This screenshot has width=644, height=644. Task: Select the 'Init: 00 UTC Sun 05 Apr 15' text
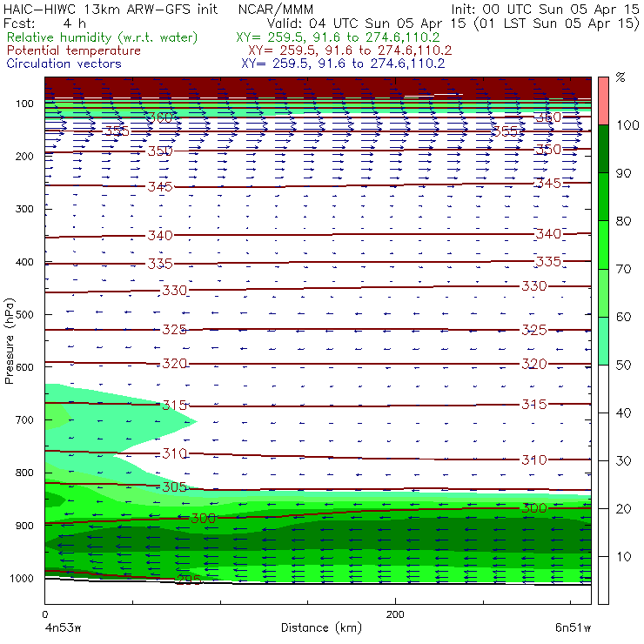point(546,9)
